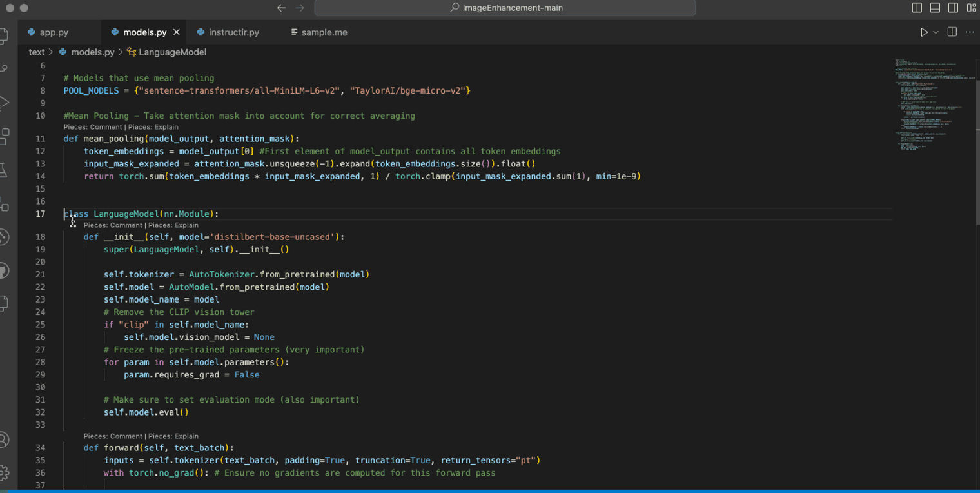Image resolution: width=980 pixels, height=493 pixels.
Task: Open the Accounts icon in activity bar
Action: pyautogui.click(x=4, y=440)
